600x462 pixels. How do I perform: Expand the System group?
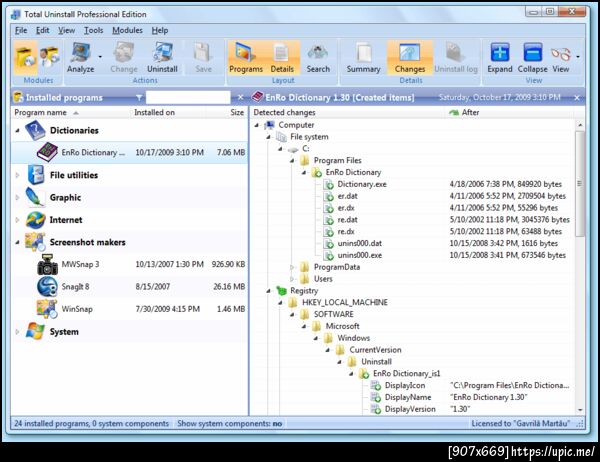click(x=18, y=332)
